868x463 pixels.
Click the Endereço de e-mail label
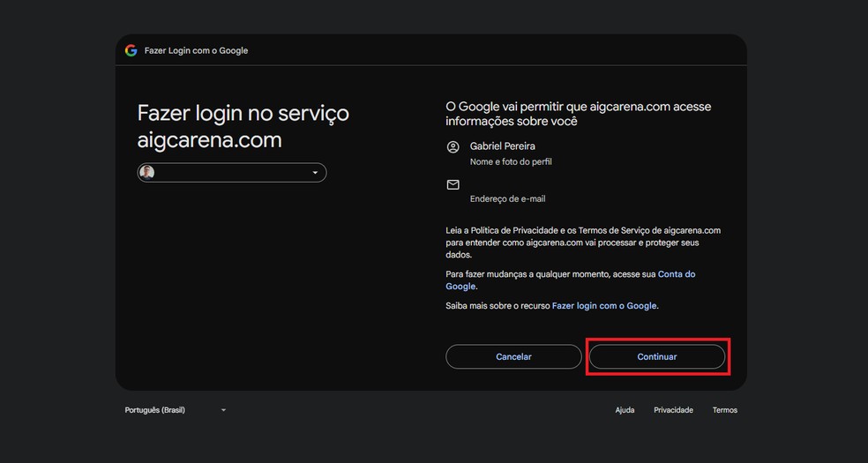tap(508, 199)
